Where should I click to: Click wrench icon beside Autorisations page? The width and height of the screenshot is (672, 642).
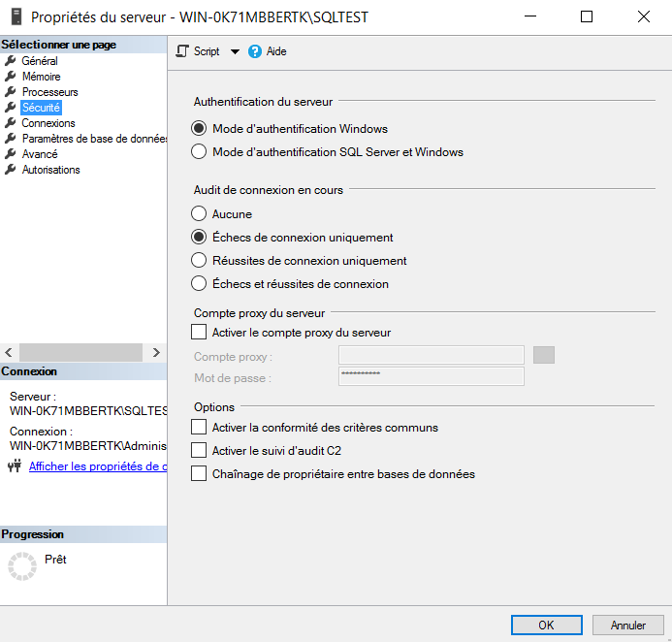coord(11,170)
